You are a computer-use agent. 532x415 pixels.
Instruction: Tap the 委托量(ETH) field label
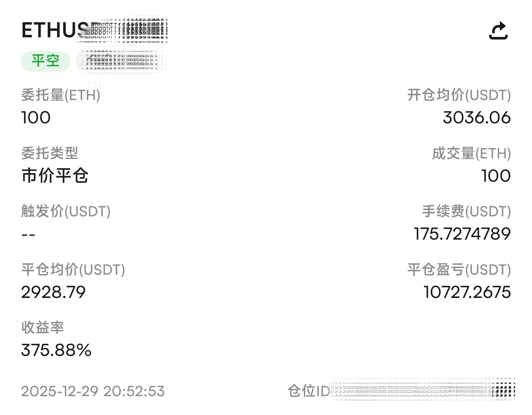(x=61, y=95)
